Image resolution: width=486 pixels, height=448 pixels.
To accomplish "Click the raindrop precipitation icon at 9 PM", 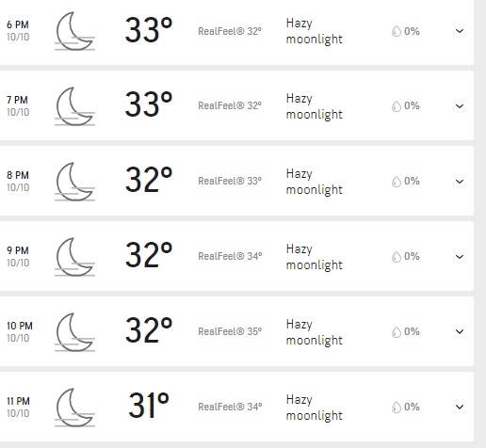I will coord(397,257).
